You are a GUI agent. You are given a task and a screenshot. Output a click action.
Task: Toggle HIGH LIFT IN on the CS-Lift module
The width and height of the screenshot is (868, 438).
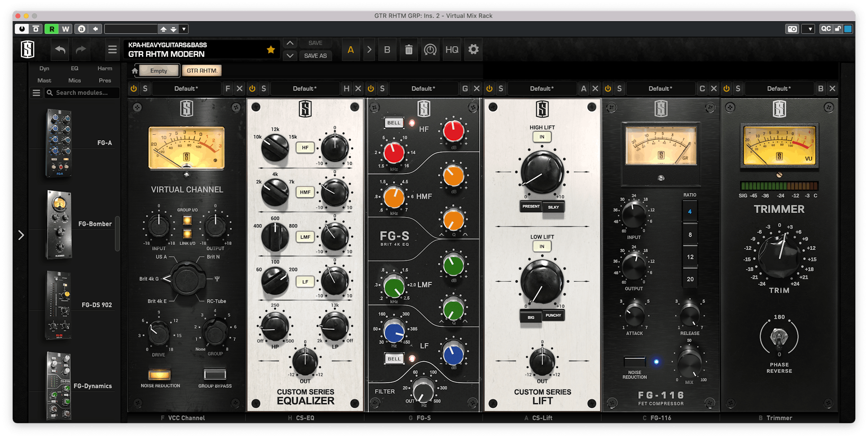point(542,137)
